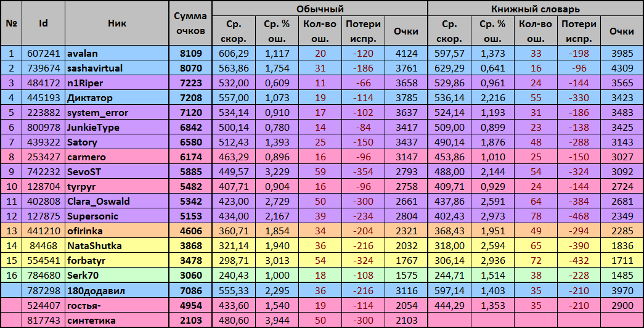Select Книжный словарь points 1485

click(x=622, y=276)
